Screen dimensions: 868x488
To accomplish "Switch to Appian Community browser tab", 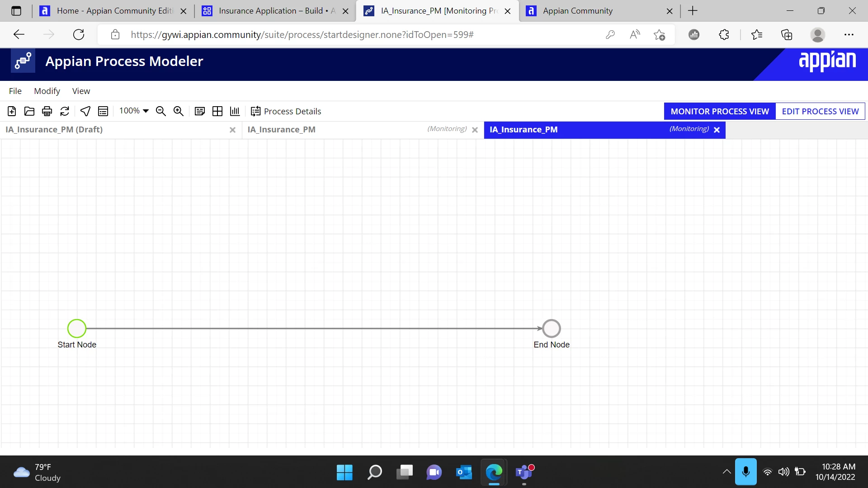I will [x=599, y=11].
